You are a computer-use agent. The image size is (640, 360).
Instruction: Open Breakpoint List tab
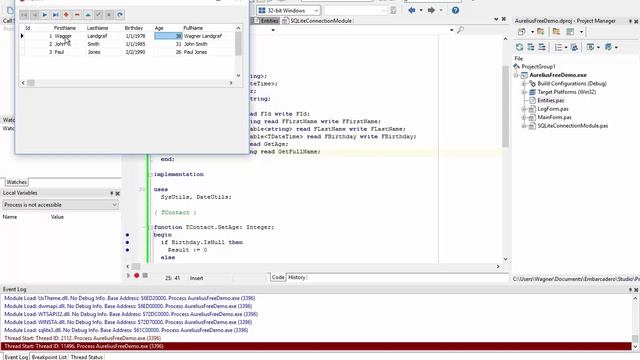pyautogui.click(x=49, y=357)
